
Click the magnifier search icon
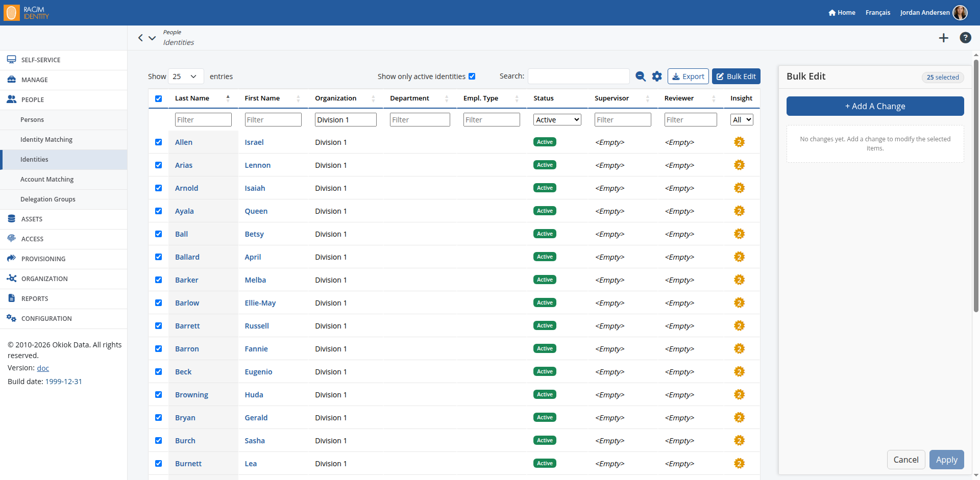point(641,77)
